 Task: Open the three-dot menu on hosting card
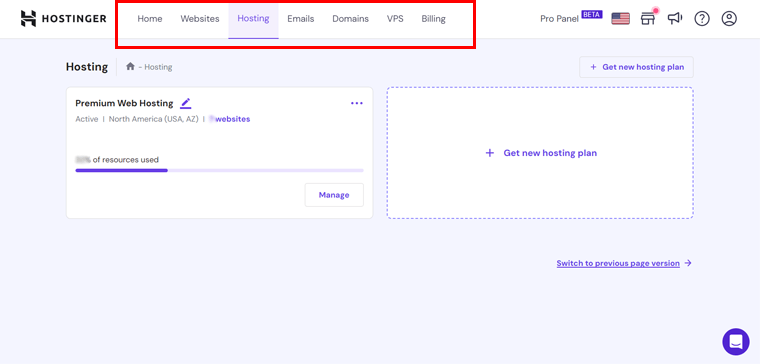pos(357,103)
